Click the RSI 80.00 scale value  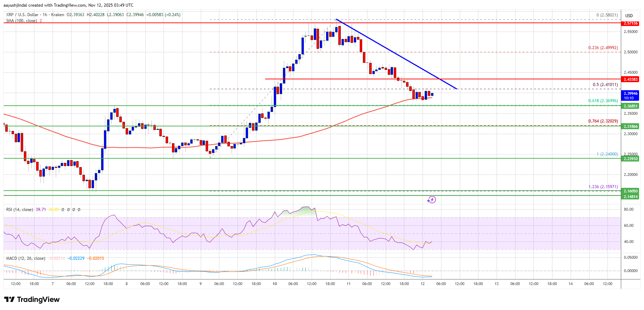[x=629, y=209]
